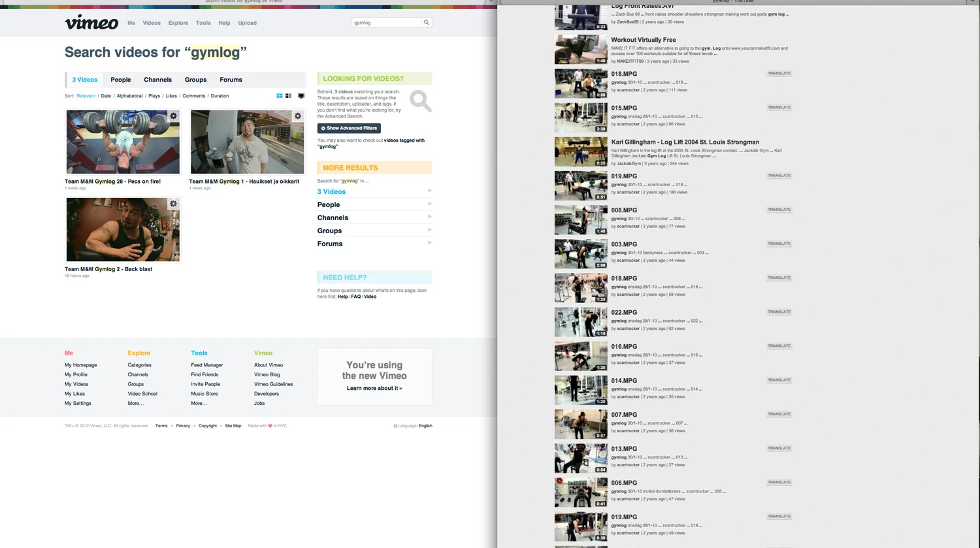
Task: Open gear settings on Gymlog 2 thumbnail
Action: click(x=173, y=204)
